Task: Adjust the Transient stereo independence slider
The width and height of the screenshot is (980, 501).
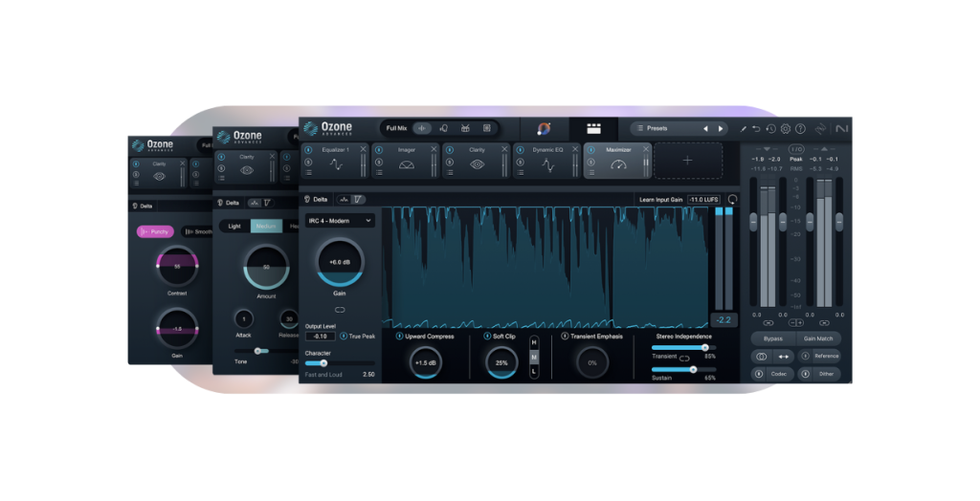Action: (683, 348)
